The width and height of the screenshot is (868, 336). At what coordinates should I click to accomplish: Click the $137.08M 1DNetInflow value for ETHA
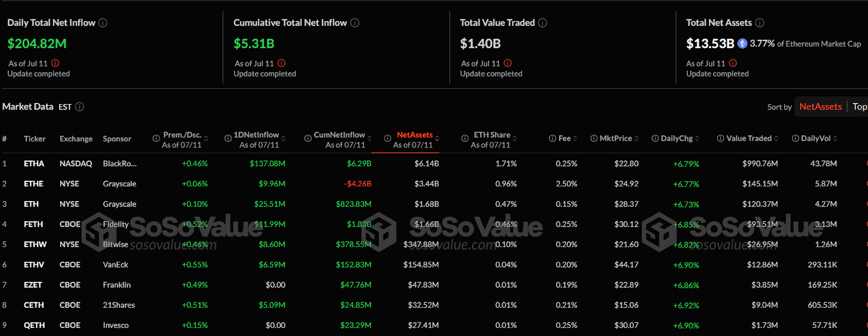pos(267,164)
